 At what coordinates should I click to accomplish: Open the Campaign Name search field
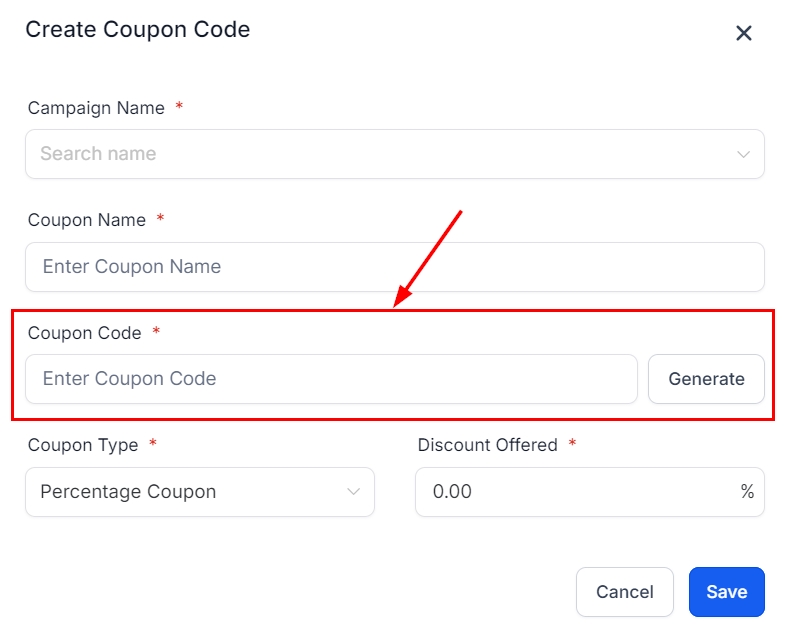point(380,154)
